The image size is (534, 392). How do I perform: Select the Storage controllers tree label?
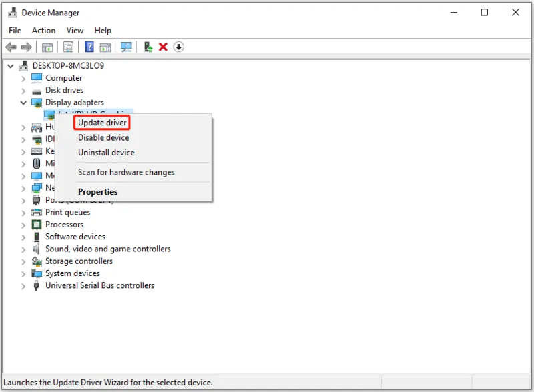79,261
